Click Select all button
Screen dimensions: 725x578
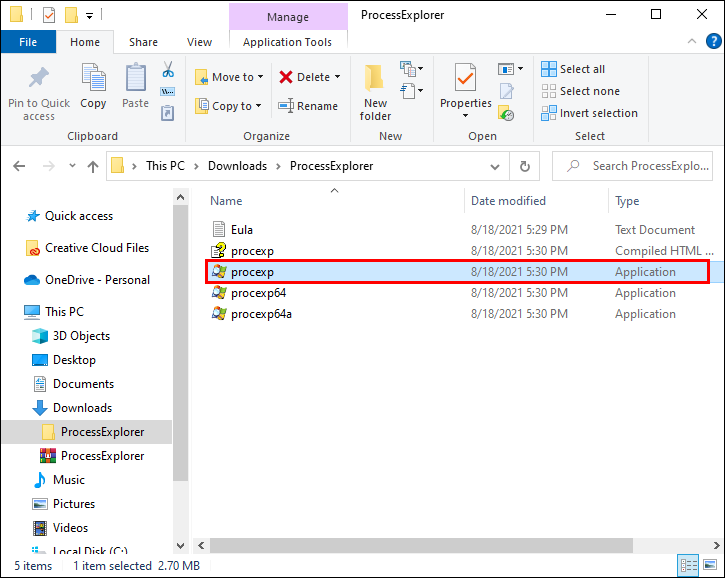coord(573,69)
